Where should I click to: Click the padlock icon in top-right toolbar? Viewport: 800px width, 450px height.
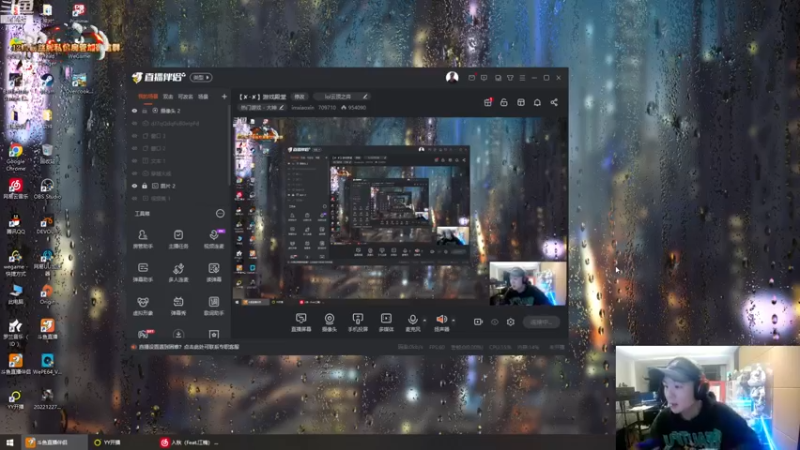pos(504,103)
